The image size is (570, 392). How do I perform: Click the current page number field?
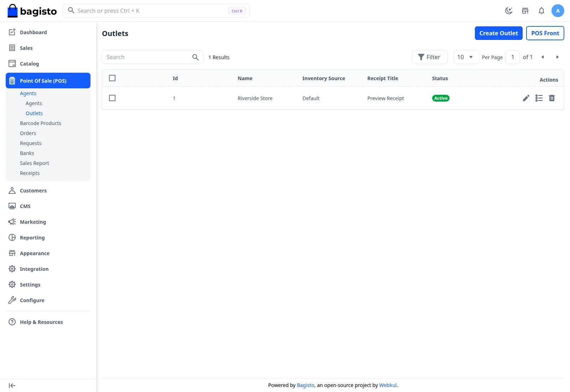(x=513, y=57)
